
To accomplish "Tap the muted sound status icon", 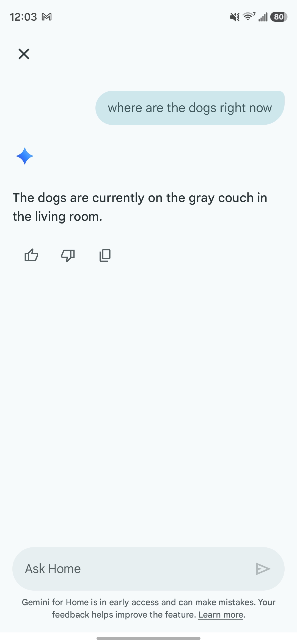I will (x=235, y=17).
